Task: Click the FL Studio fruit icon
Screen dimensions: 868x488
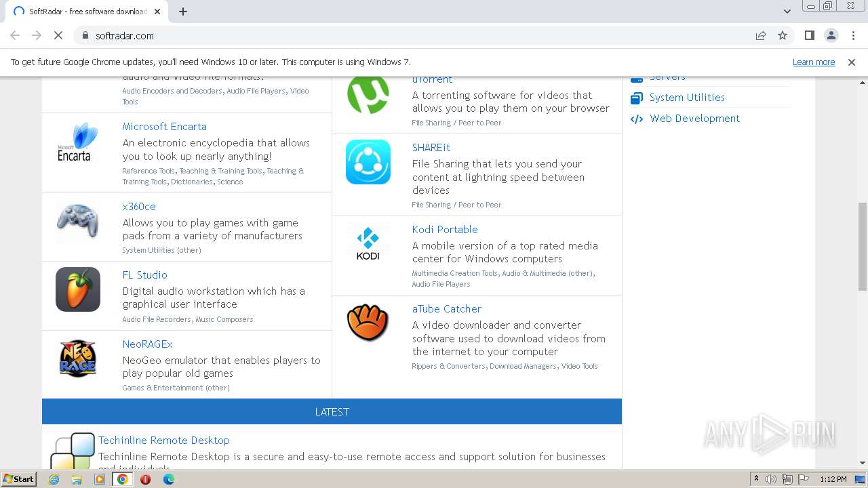Action: 78,289
